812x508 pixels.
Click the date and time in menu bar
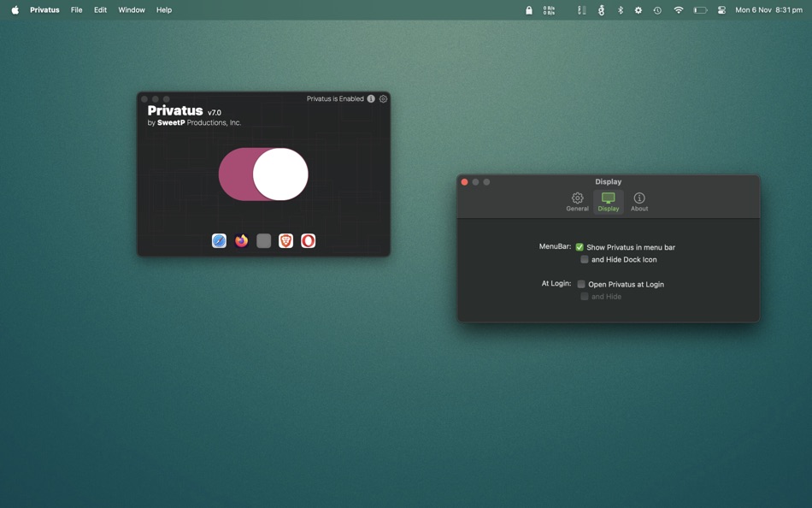pos(769,10)
